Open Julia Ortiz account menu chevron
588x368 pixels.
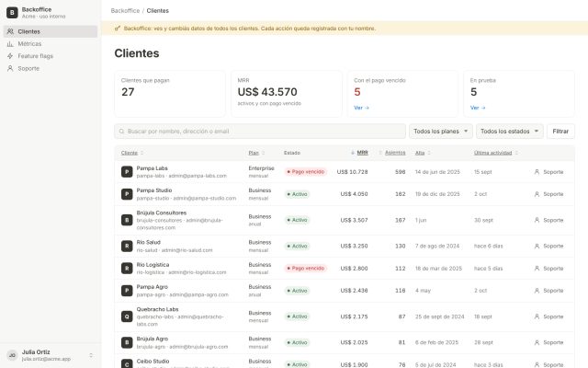point(91,355)
